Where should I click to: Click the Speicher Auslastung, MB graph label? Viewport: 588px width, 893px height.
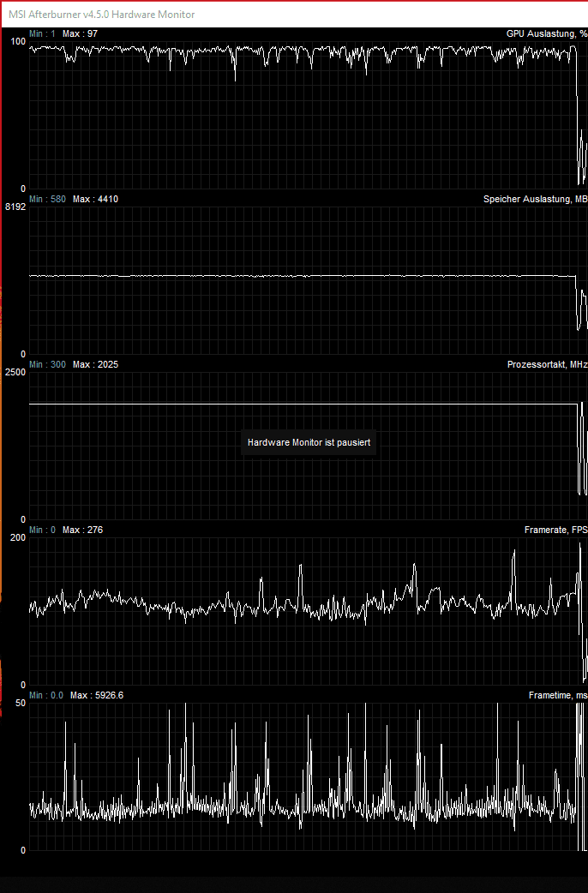tap(535, 200)
